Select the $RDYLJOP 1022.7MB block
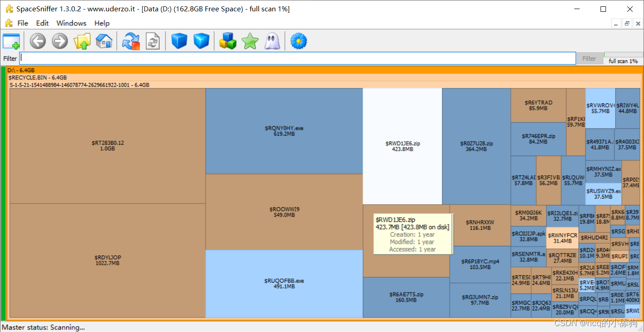 (x=108, y=260)
